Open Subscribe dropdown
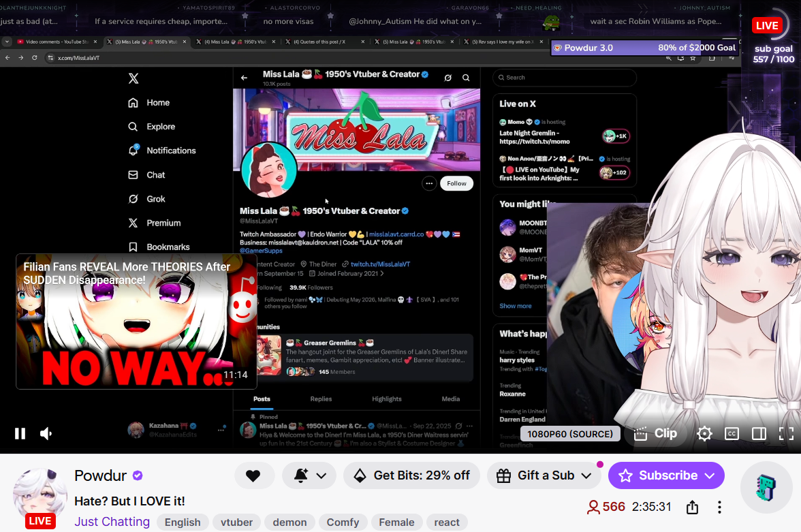The height and width of the screenshot is (532, 801). pos(666,475)
